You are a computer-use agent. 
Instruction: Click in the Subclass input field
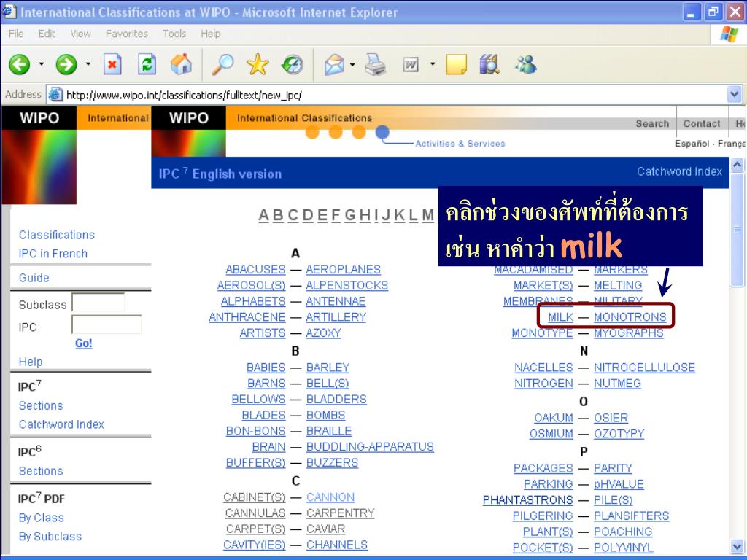click(x=98, y=303)
